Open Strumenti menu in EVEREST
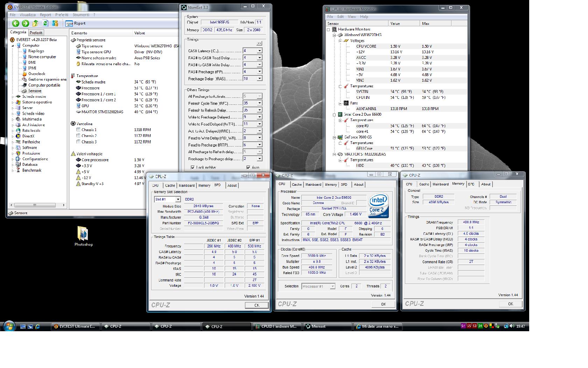The width and height of the screenshot is (588, 368). pyautogui.click(x=81, y=15)
